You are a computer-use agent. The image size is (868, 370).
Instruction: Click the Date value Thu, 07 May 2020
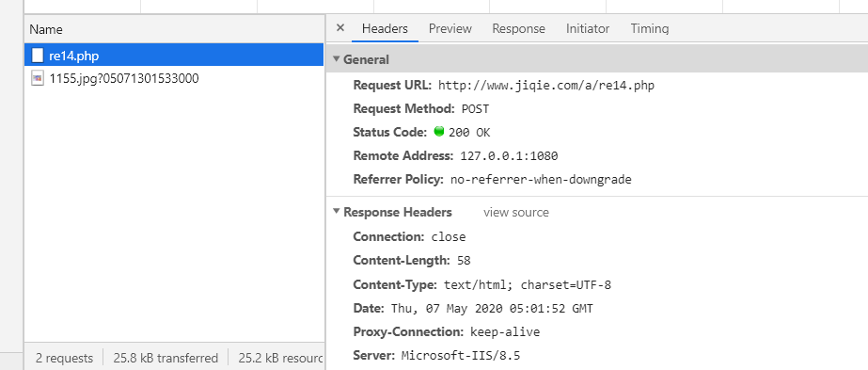pos(492,309)
